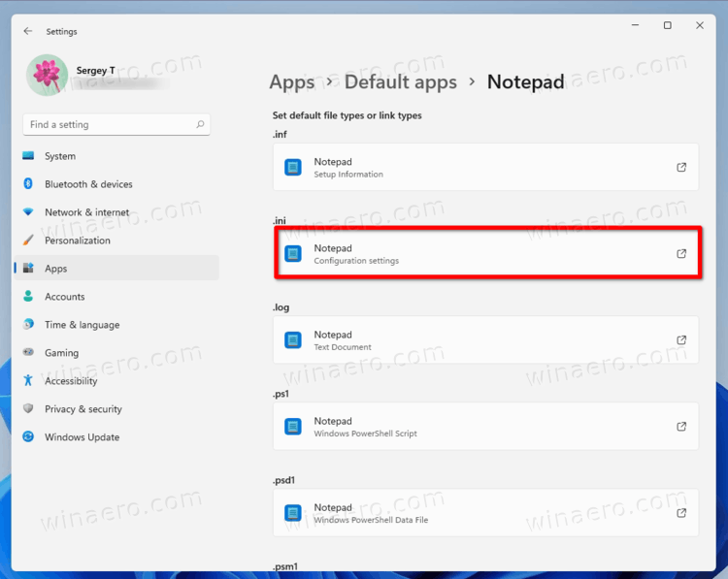Go to Network & internet settings

point(86,212)
